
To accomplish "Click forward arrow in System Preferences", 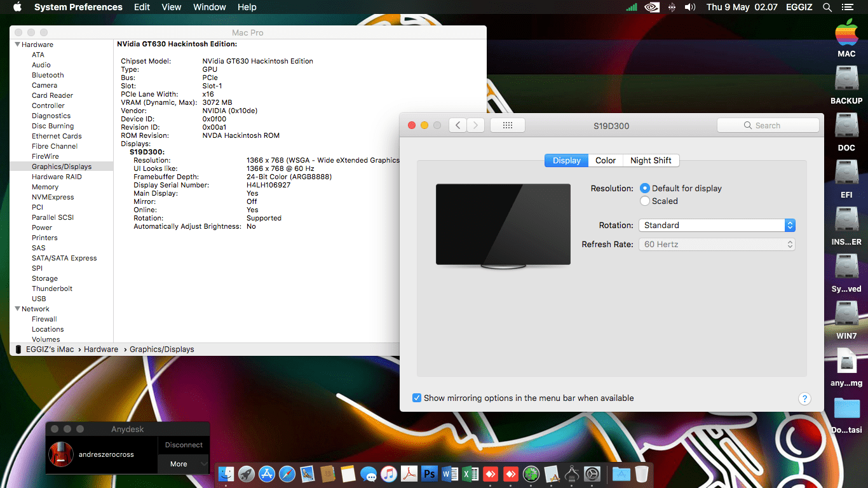I will tap(476, 125).
